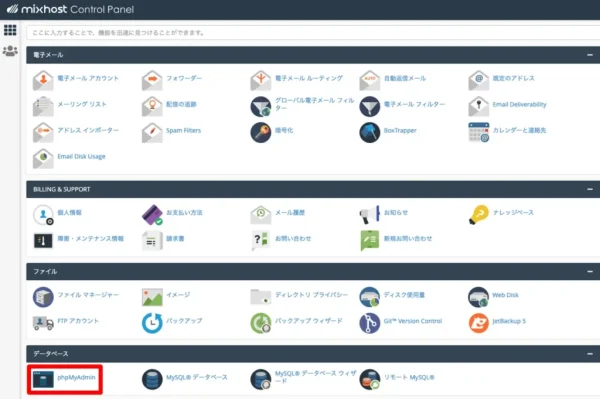Click the feature search input field

coord(313,33)
